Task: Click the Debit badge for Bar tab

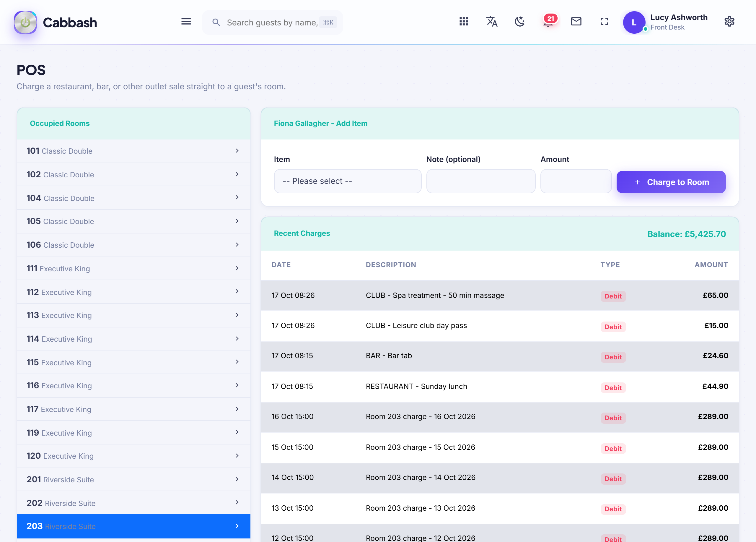Action: (613, 357)
